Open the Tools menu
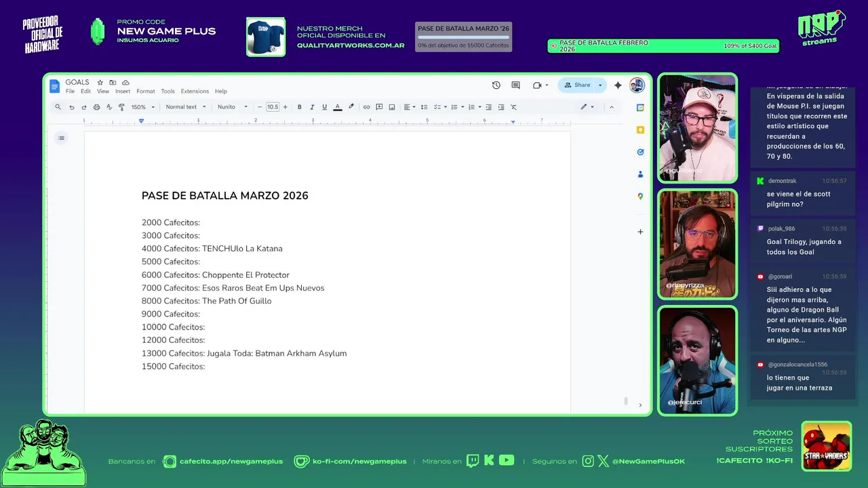The width and height of the screenshot is (868, 488). [167, 91]
